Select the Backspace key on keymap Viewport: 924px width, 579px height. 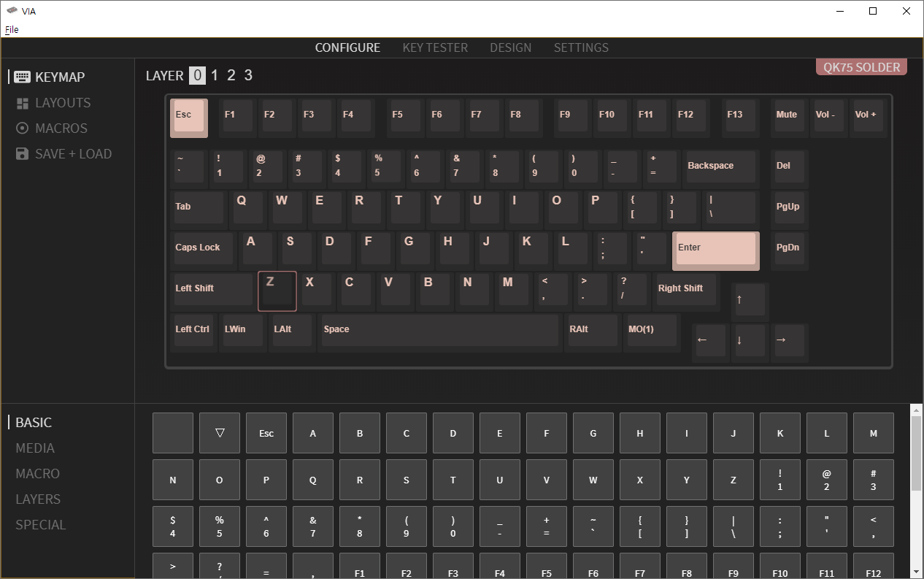(x=722, y=169)
